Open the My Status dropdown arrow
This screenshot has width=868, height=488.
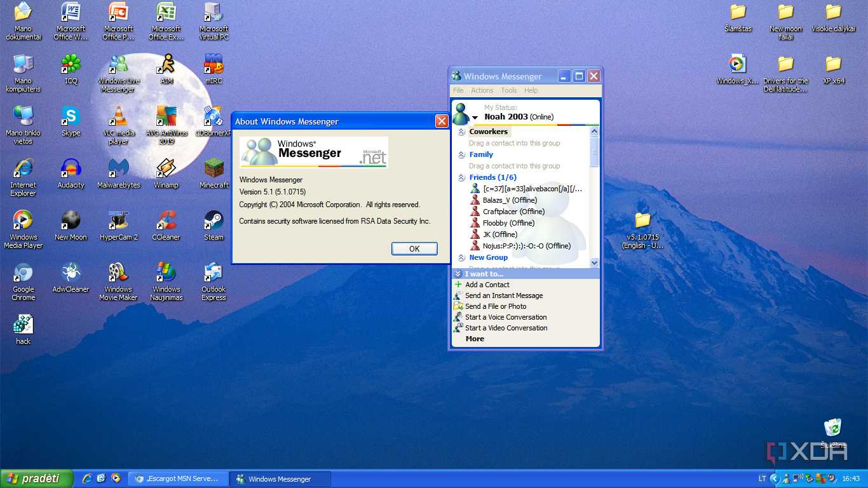tap(475, 118)
